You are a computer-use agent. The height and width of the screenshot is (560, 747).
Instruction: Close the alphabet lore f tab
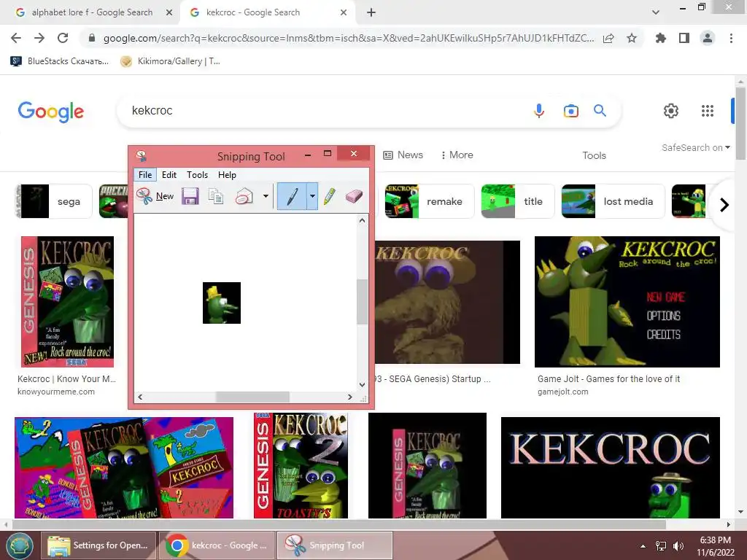(x=169, y=12)
